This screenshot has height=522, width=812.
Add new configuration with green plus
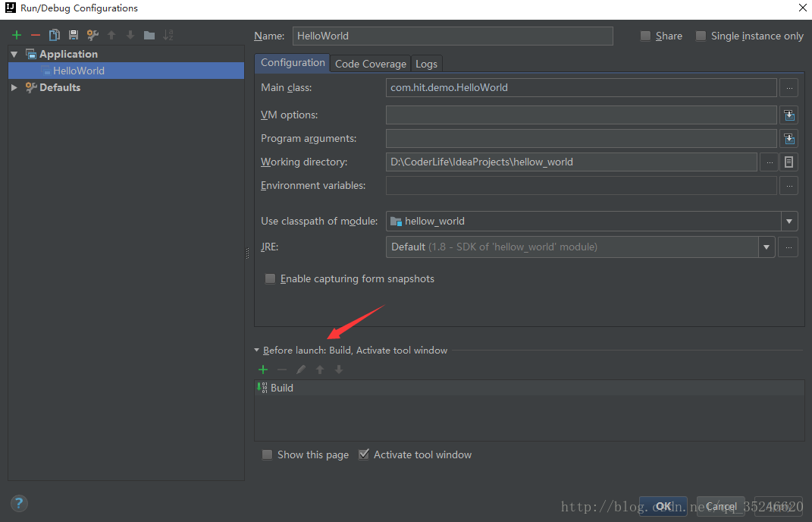pyautogui.click(x=17, y=35)
